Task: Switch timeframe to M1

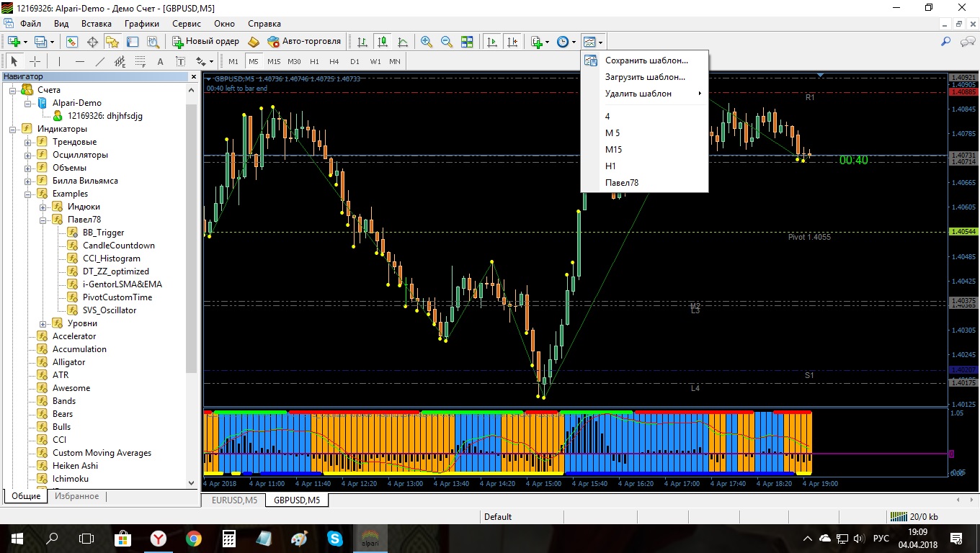Action: click(233, 61)
